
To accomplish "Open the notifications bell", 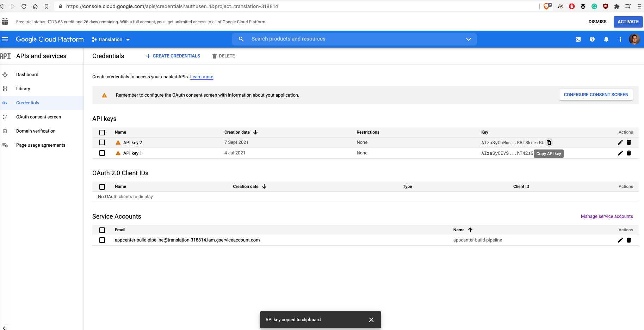I will [606, 39].
